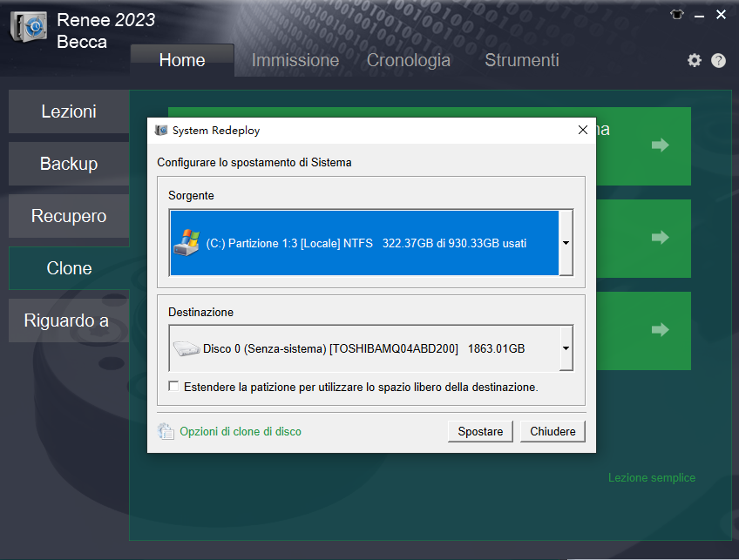
Task: Open Opzioni di clone di disco link
Action: click(x=241, y=431)
